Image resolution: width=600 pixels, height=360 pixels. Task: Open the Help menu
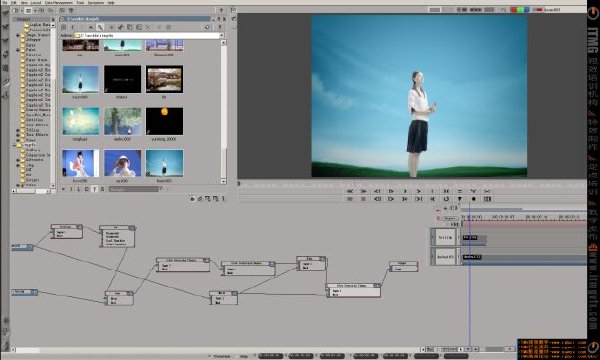[111, 2]
